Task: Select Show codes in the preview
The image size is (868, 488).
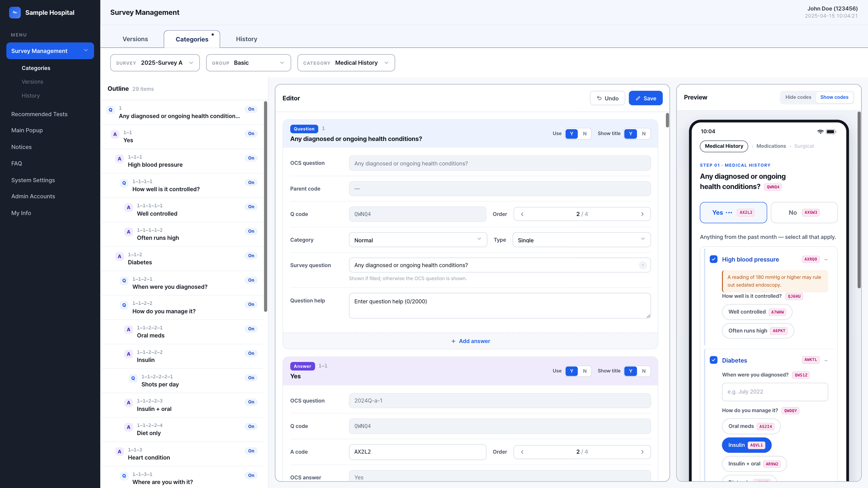Action: coord(834,97)
